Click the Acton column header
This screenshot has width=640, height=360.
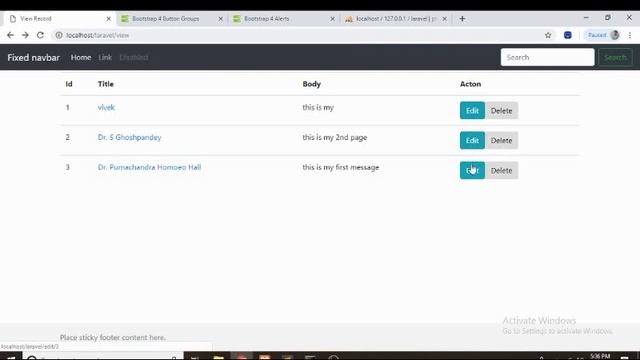470,84
